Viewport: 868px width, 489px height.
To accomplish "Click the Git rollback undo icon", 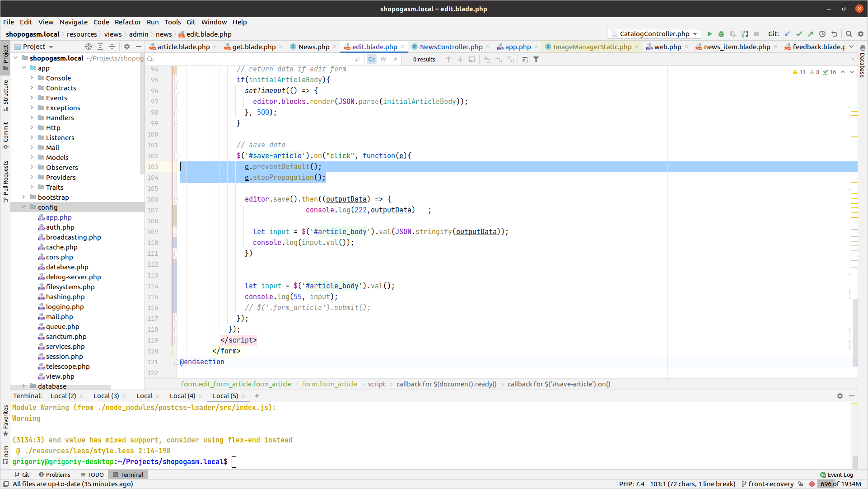I will click(834, 34).
